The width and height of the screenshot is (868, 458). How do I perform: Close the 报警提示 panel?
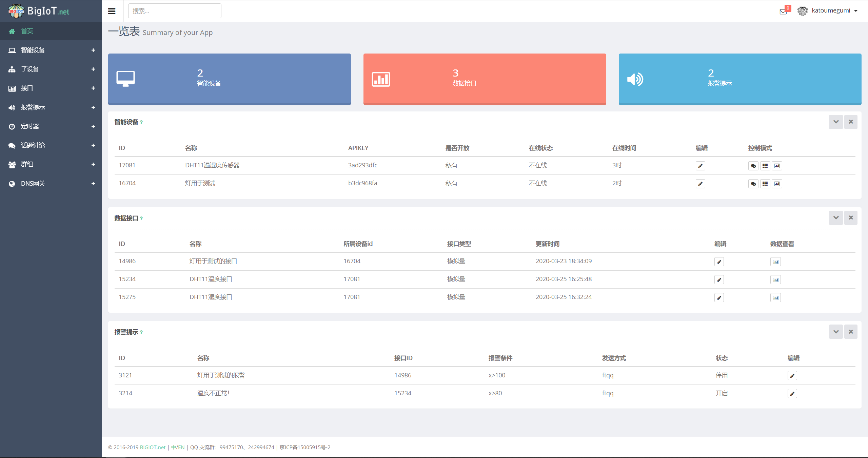[851, 332]
